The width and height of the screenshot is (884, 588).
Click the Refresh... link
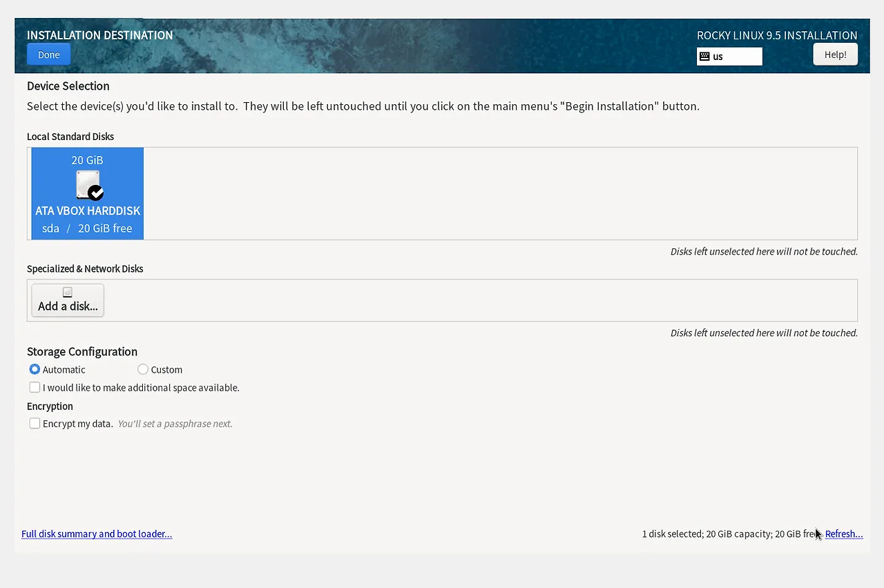pos(844,533)
